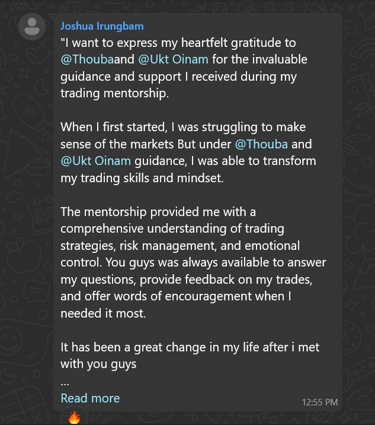Screen dimensions: 375x425
Task: Click the line "comprehensive understanding of trading"
Action: pyautogui.click(x=172, y=229)
